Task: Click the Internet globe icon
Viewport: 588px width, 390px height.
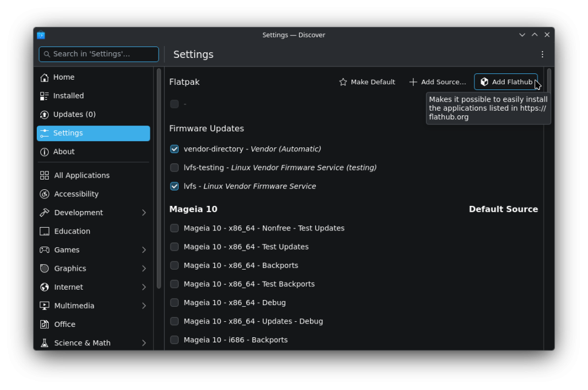Action: point(44,287)
